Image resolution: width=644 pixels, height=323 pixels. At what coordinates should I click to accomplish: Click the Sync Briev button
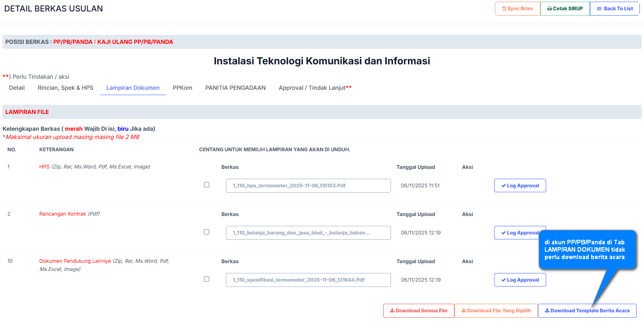[x=517, y=9]
